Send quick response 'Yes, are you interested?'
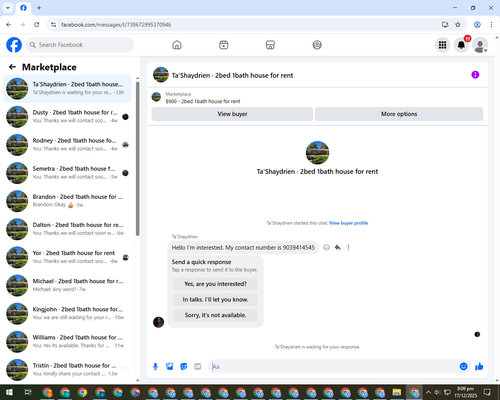This screenshot has height=400, width=500. coord(215,284)
